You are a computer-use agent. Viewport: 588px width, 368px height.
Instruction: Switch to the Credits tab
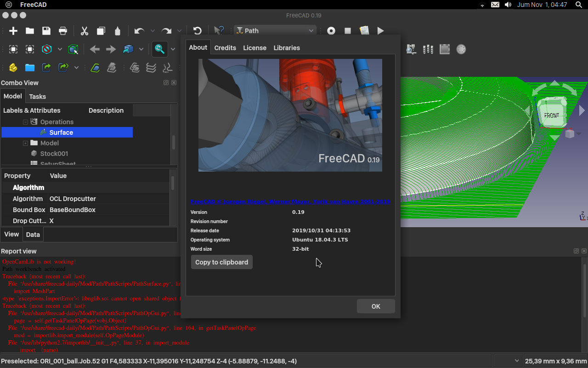(225, 48)
